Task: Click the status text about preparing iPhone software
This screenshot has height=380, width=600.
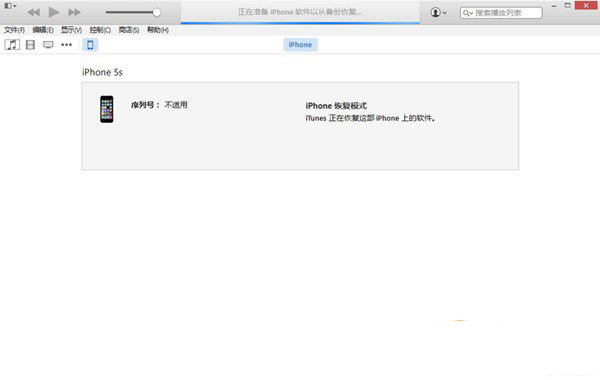Action: click(300, 12)
